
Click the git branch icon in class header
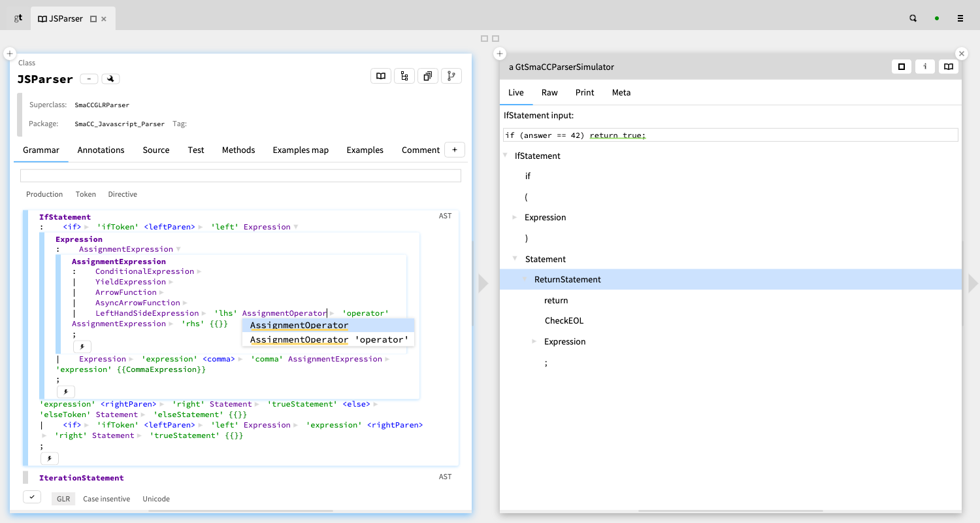click(x=451, y=76)
